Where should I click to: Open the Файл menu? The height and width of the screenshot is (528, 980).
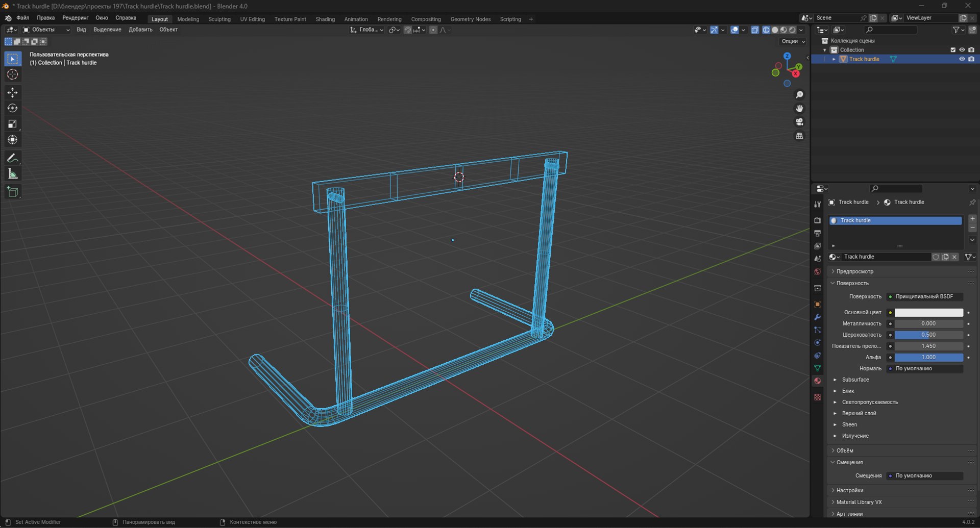coord(22,18)
